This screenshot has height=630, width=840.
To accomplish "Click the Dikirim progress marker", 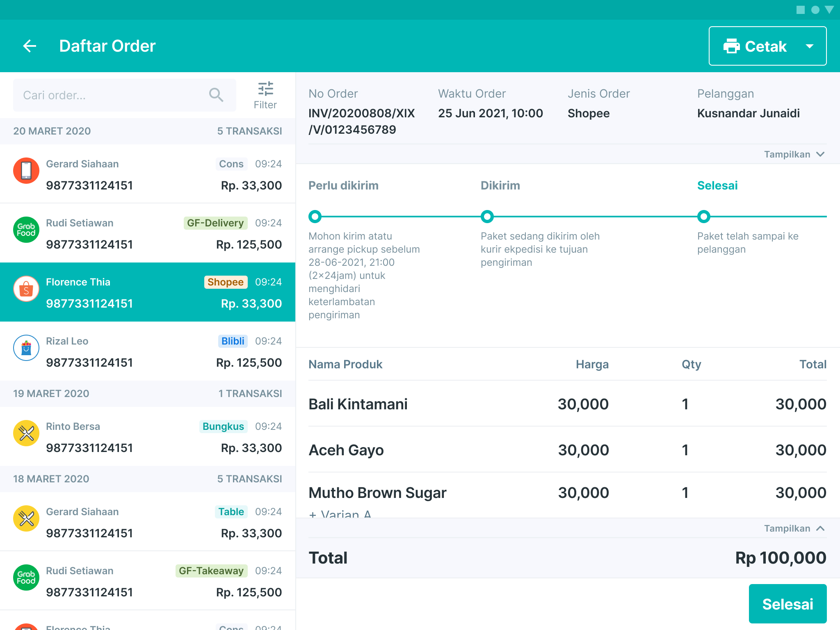I will [487, 217].
